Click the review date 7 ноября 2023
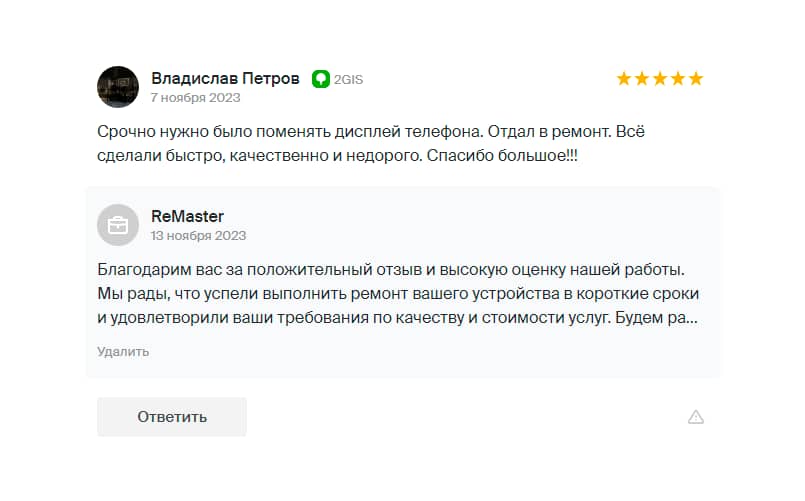 tap(195, 98)
